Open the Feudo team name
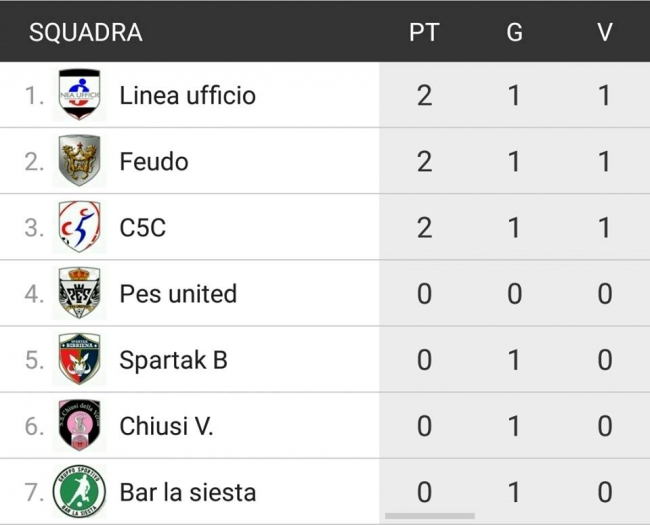Image resolution: width=650 pixels, height=525 pixels. pos(154,161)
